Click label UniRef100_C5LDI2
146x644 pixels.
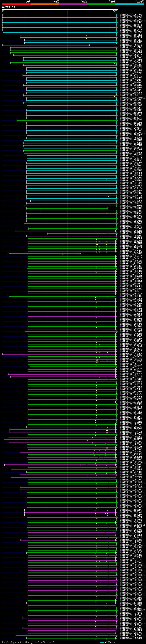[131, 376]
